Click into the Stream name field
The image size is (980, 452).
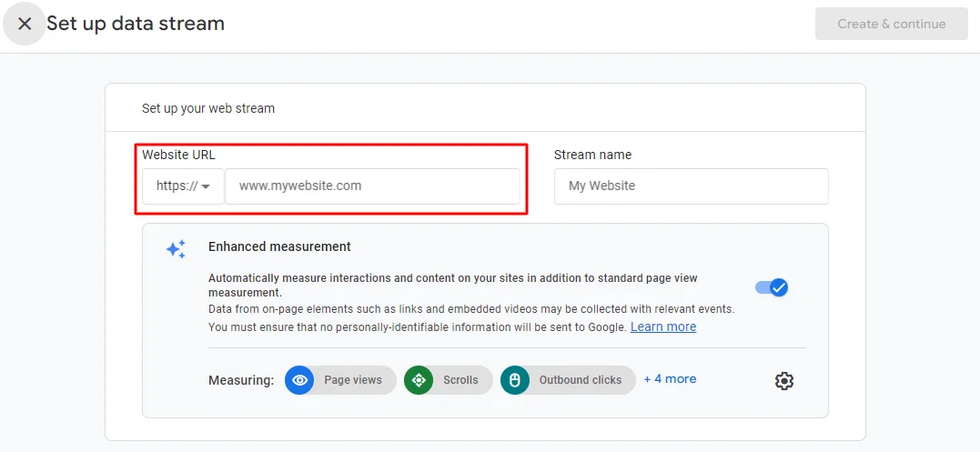[x=691, y=186]
